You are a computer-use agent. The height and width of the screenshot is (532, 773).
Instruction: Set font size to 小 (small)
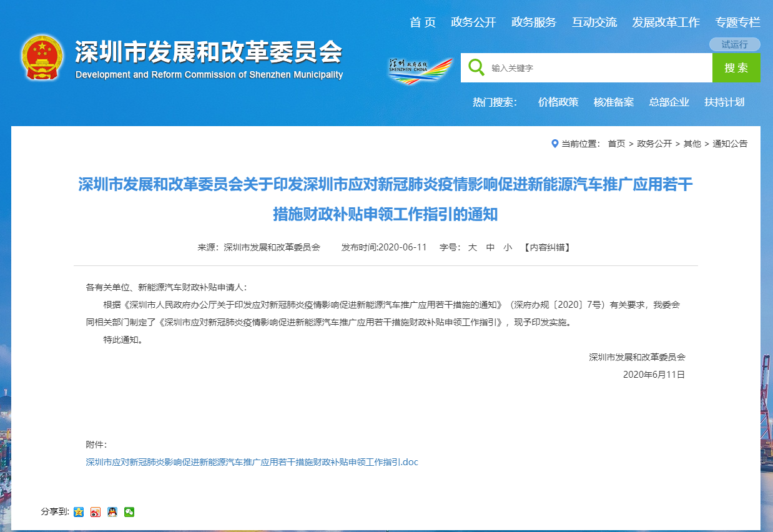click(x=508, y=247)
